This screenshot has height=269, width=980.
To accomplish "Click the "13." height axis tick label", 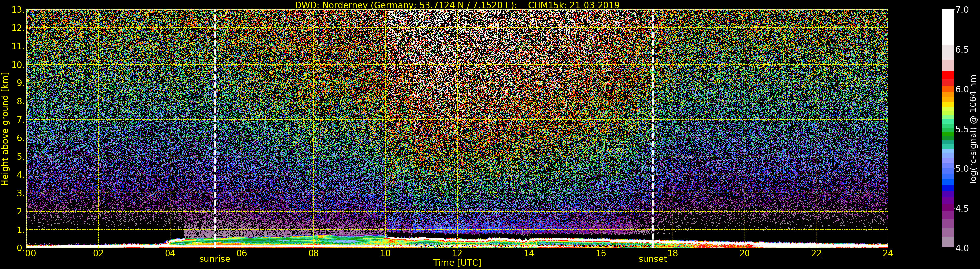I will (x=18, y=10).
